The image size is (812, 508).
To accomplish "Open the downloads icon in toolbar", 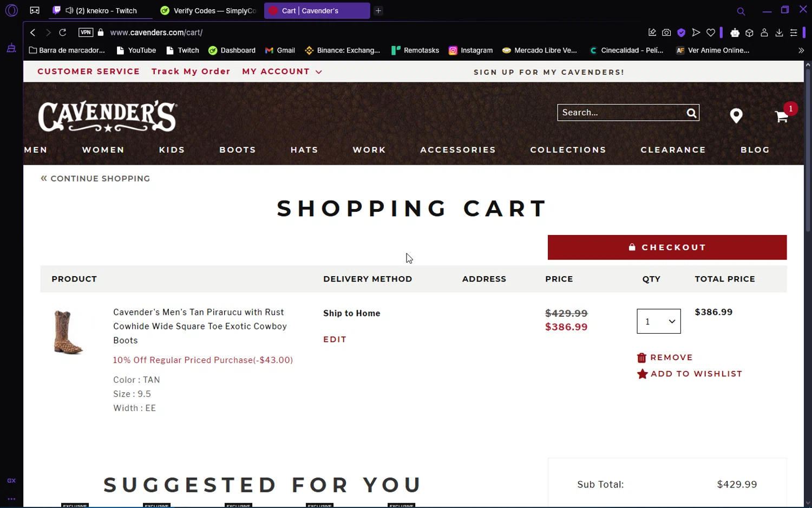I will [x=779, y=32].
